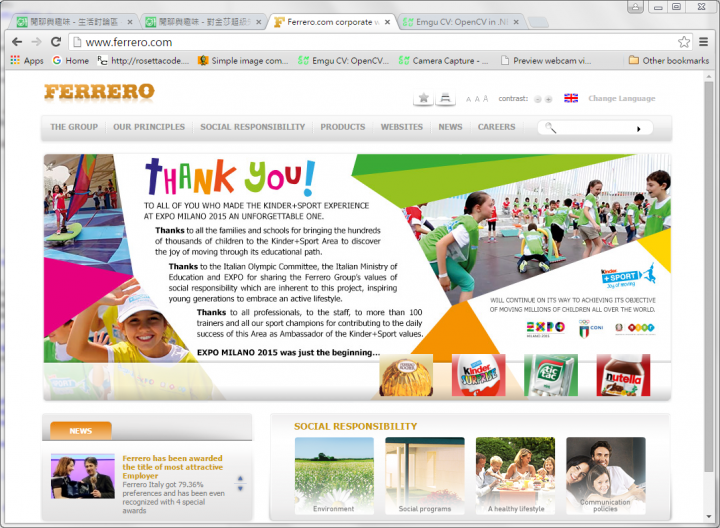Open the Apps shortcut in bookmarks bar
This screenshot has width=720, height=528.
coord(27,61)
